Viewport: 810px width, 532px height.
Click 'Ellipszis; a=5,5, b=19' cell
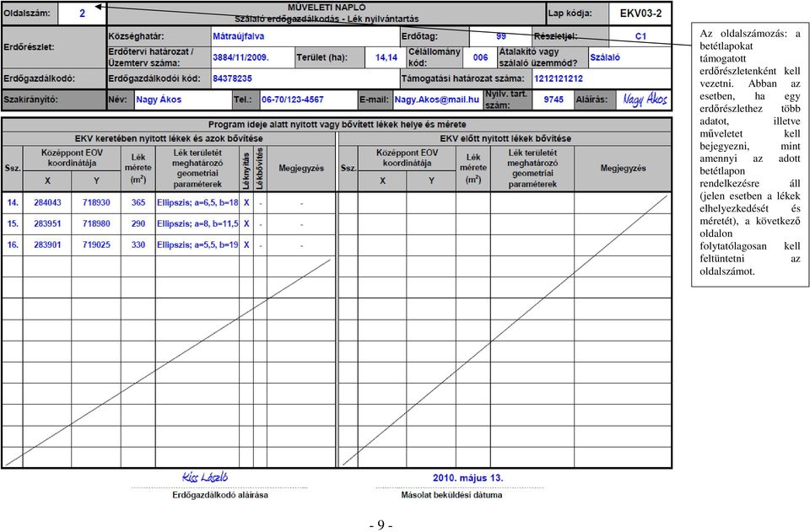coord(197,245)
